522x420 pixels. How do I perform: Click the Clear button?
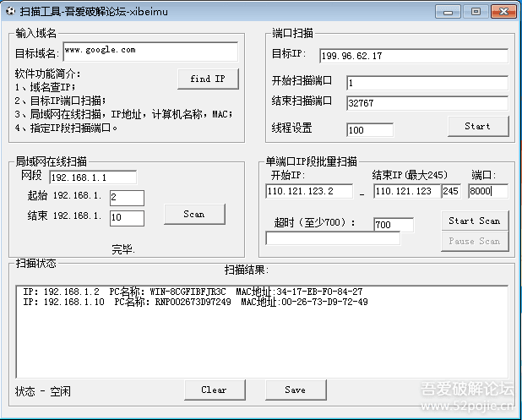pyautogui.click(x=214, y=390)
